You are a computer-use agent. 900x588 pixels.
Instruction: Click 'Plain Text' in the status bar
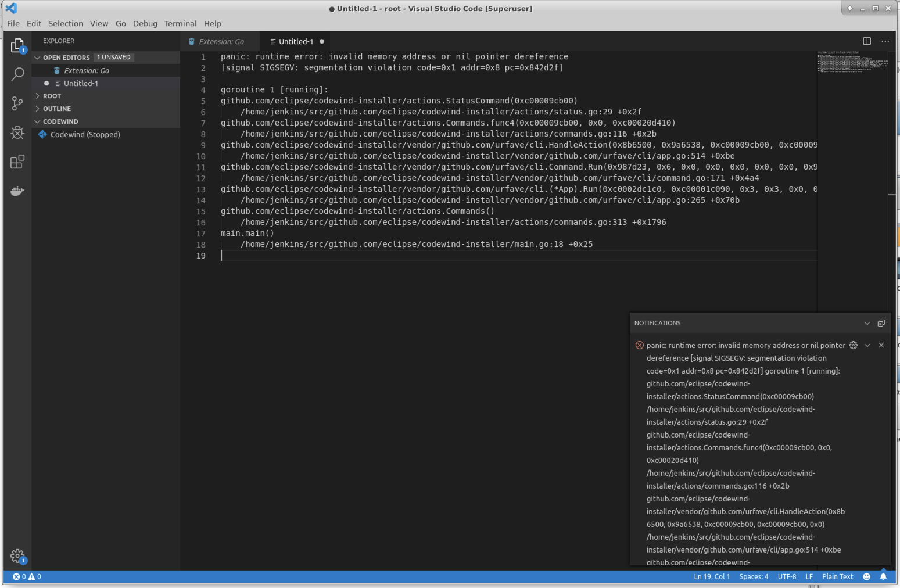pyautogui.click(x=837, y=576)
